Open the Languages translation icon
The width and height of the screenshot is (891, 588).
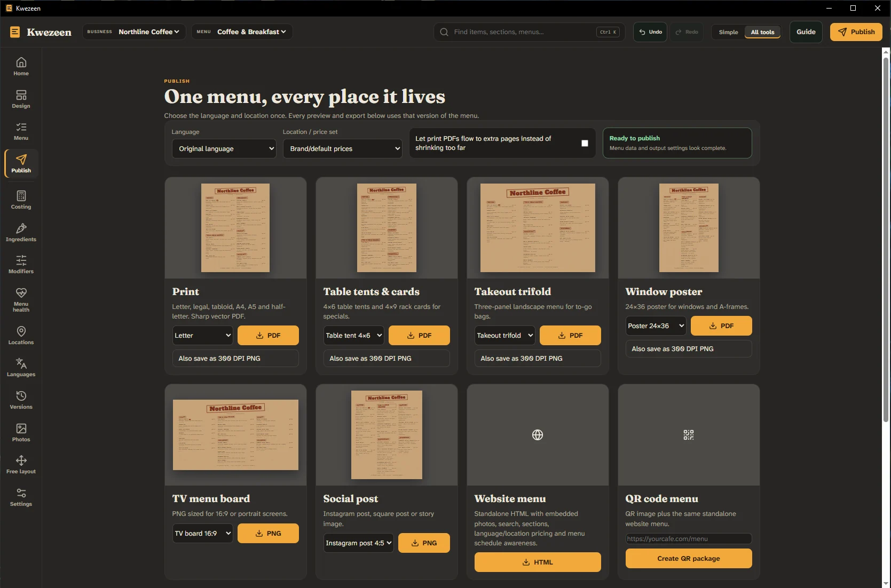21,363
